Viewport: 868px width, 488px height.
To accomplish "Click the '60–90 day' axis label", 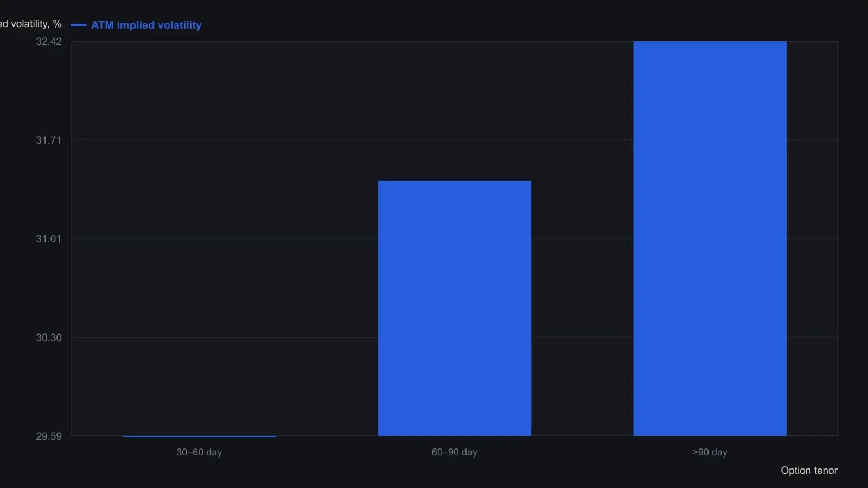I will coord(455,452).
